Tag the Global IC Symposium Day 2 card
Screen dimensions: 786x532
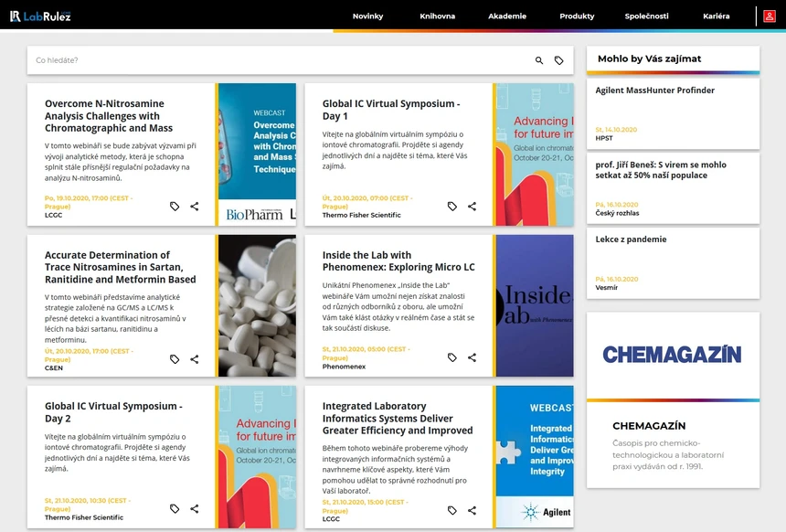coord(175,508)
